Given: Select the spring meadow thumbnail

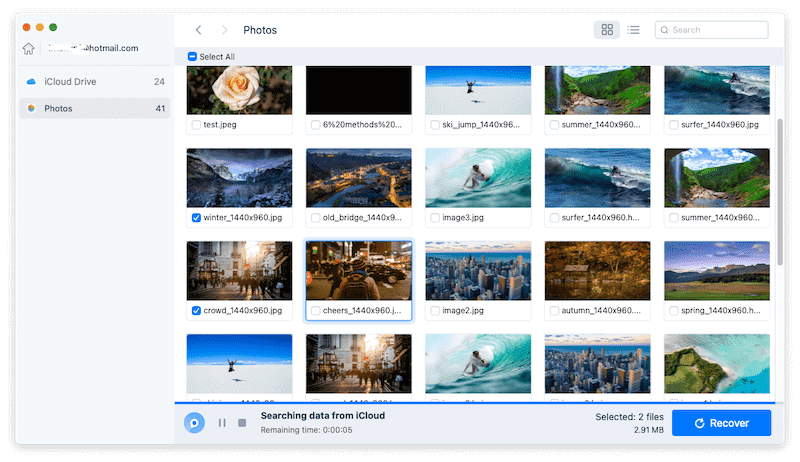Looking at the screenshot, I should tap(717, 271).
